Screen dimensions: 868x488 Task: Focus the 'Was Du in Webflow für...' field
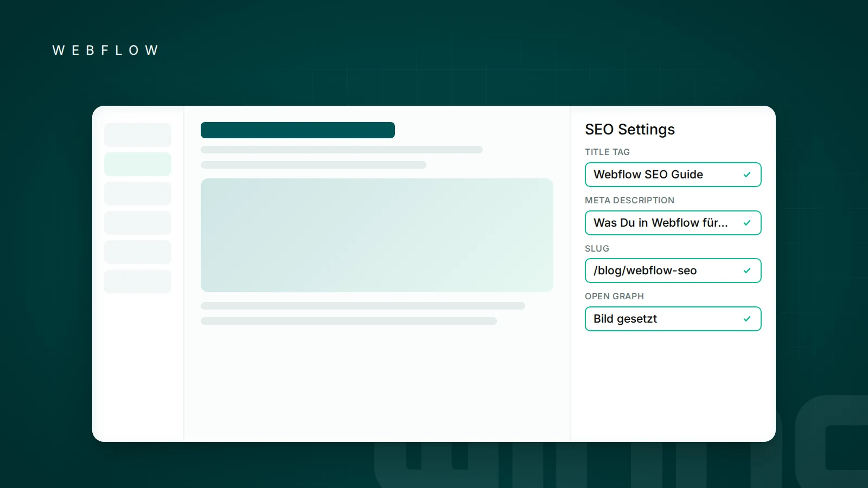[673, 223]
